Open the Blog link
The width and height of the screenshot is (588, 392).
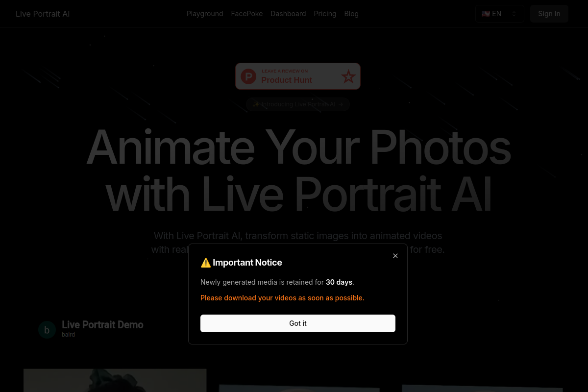[x=351, y=14]
